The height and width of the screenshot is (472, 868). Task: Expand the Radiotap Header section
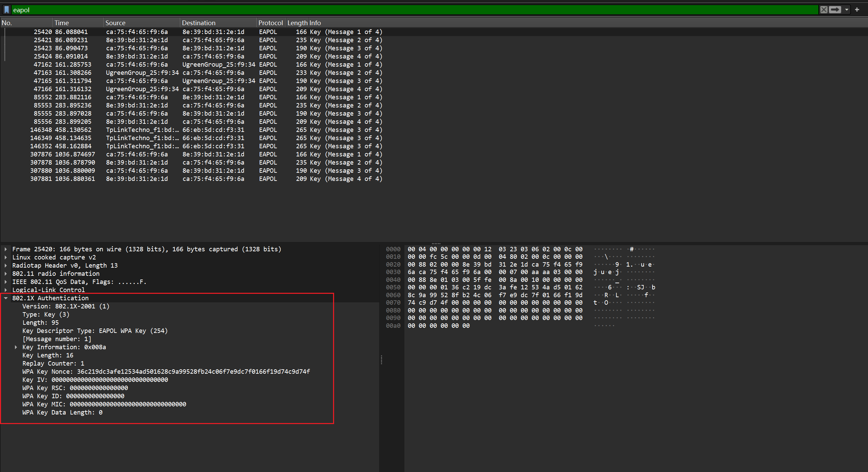coord(6,266)
